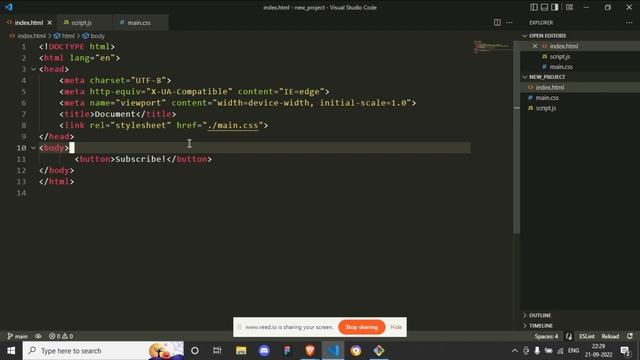Image resolution: width=640 pixels, height=360 pixels.
Task: Click line number 14 in gutter
Action: tap(21, 193)
